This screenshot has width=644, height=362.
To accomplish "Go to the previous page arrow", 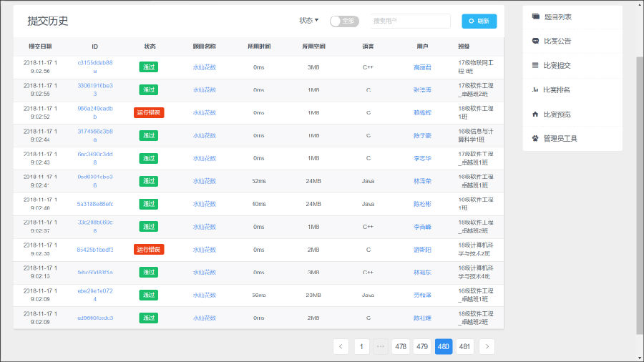I will (x=341, y=347).
